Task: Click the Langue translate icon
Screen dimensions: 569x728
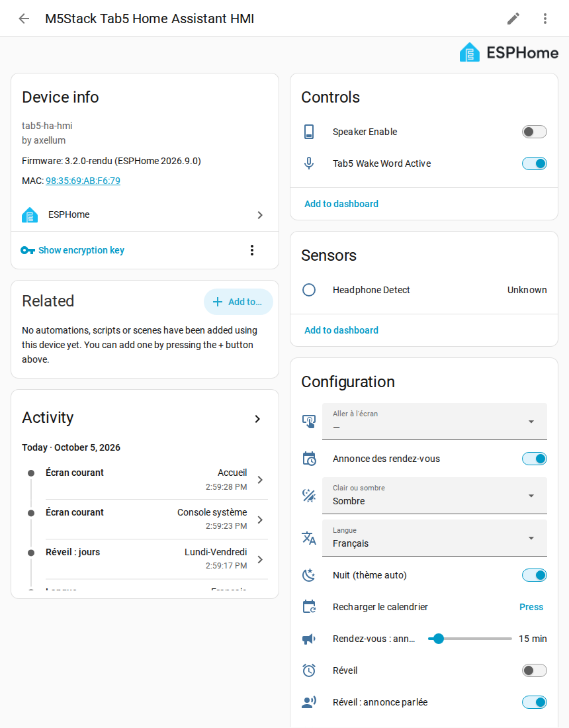Action: pos(308,538)
